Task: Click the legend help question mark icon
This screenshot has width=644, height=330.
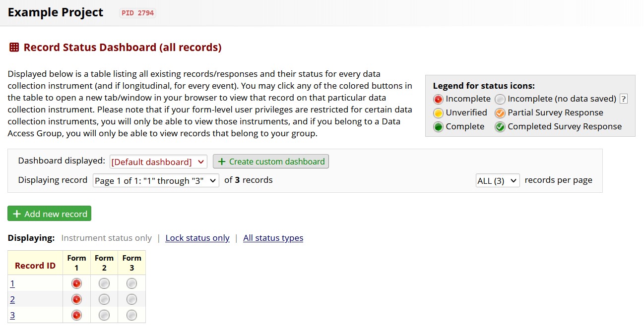Action: (x=624, y=99)
